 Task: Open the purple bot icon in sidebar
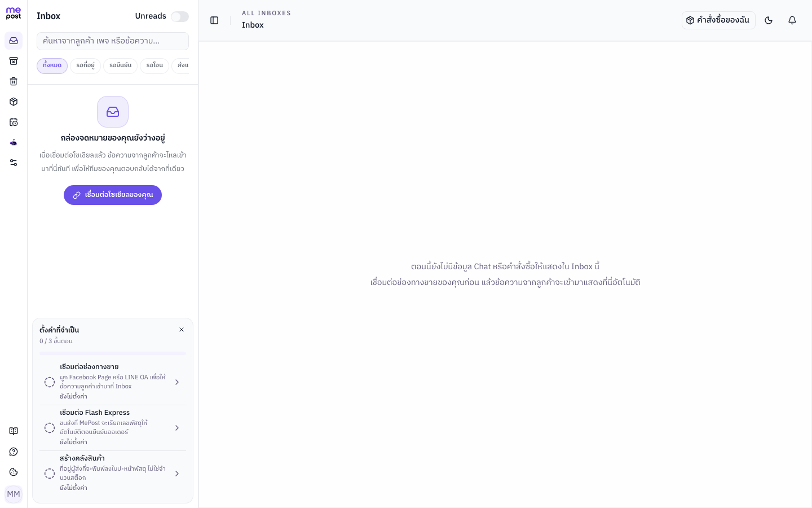pos(14,142)
